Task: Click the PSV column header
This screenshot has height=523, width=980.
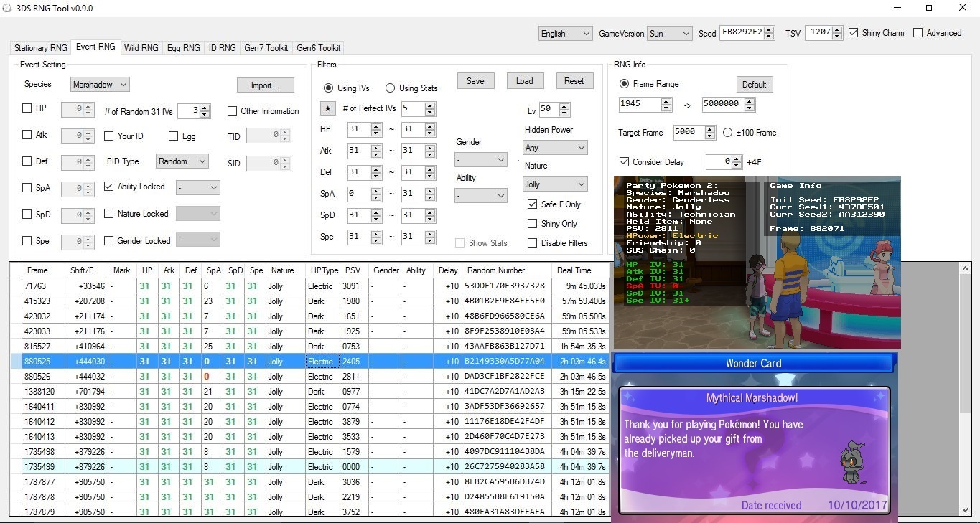Action: tap(355, 270)
